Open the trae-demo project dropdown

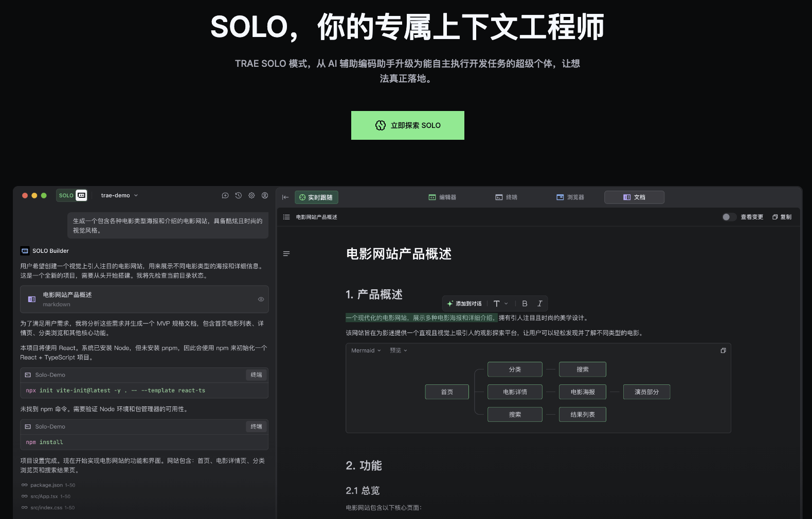coord(119,195)
